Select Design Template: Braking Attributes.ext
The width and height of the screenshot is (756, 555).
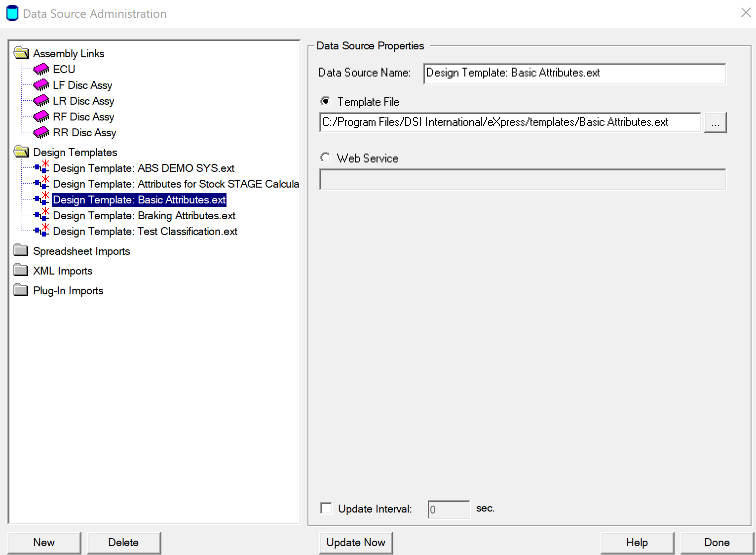pos(144,215)
